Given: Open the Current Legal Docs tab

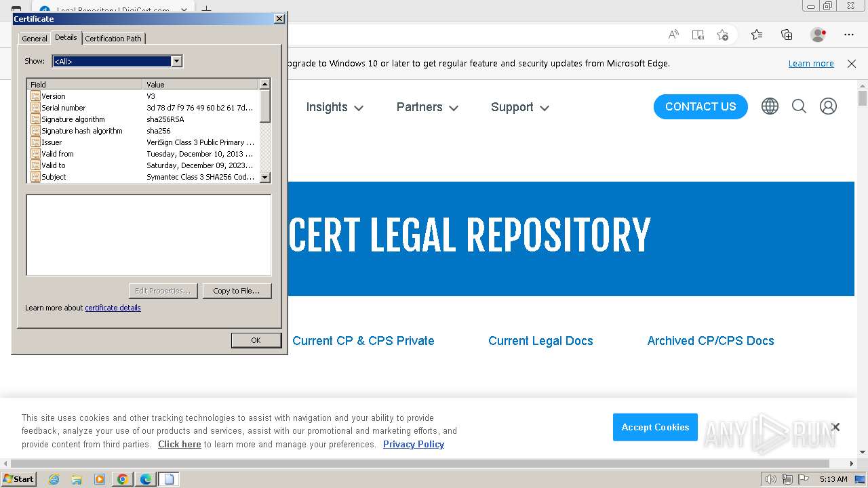Looking at the screenshot, I should pyautogui.click(x=540, y=341).
